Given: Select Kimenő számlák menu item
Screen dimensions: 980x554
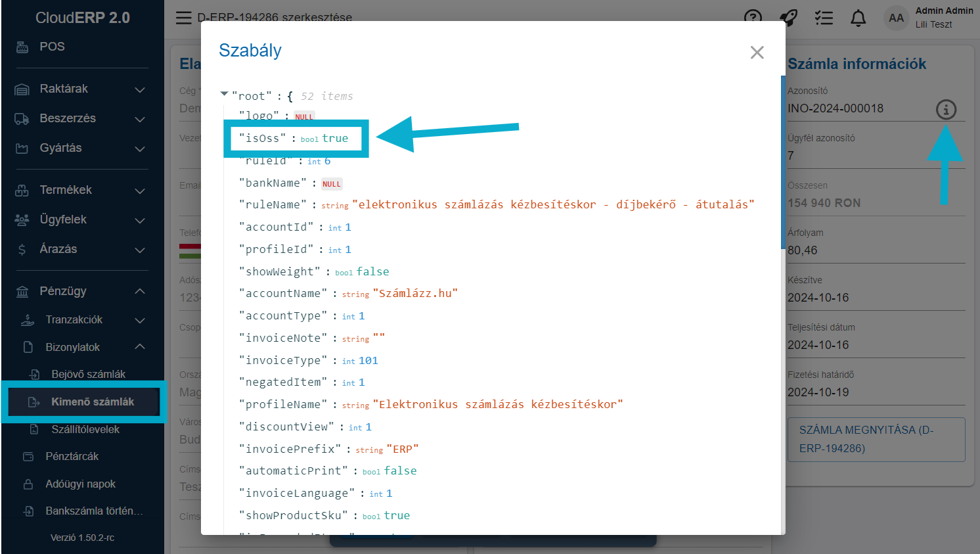Looking at the screenshot, I should tap(92, 402).
